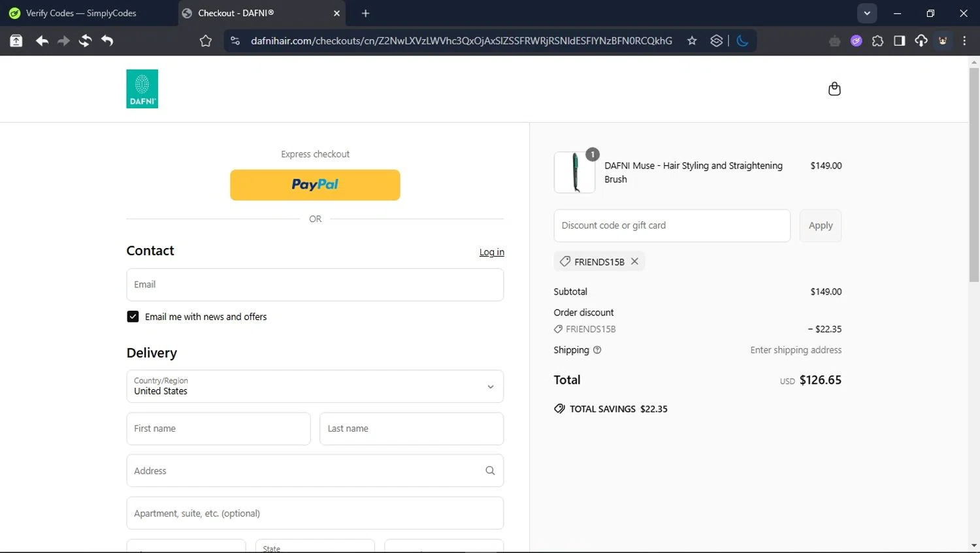Click the State field at the form's bottom
This screenshot has width=980, height=553.
pos(315,547)
